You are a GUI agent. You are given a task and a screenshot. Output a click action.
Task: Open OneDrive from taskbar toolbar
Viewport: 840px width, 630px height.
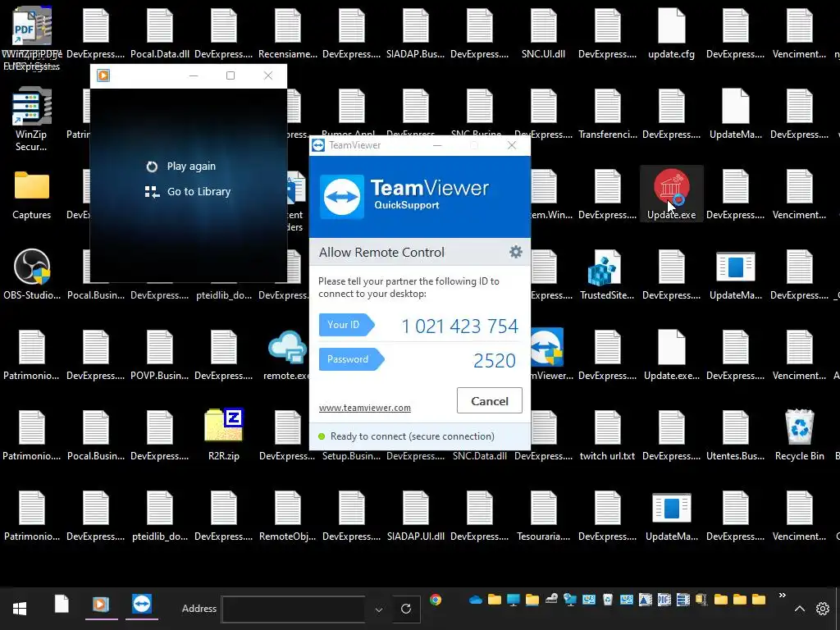pyautogui.click(x=475, y=600)
